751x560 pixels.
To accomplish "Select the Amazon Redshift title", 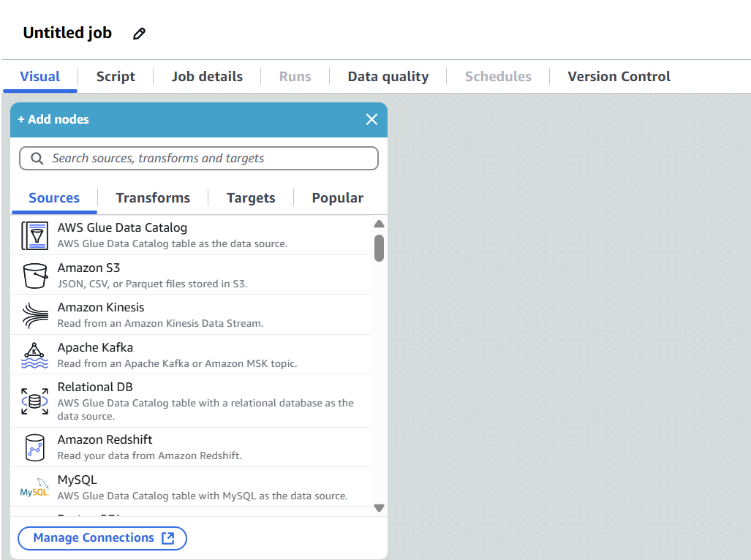I will pyautogui.click(x=105, y=439).
